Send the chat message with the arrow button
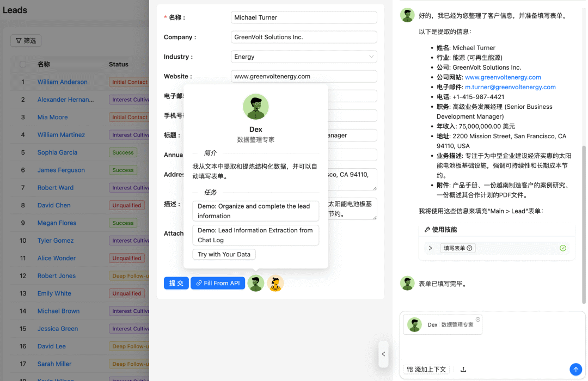This screenshot has width=588, height=381. [575, 370]
